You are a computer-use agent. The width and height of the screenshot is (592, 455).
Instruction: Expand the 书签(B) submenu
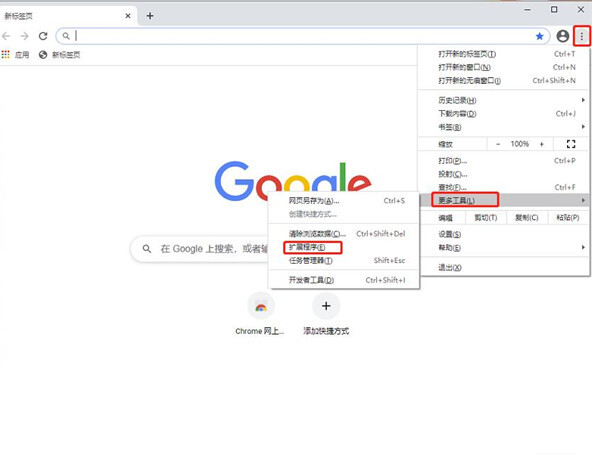point(504,127)
